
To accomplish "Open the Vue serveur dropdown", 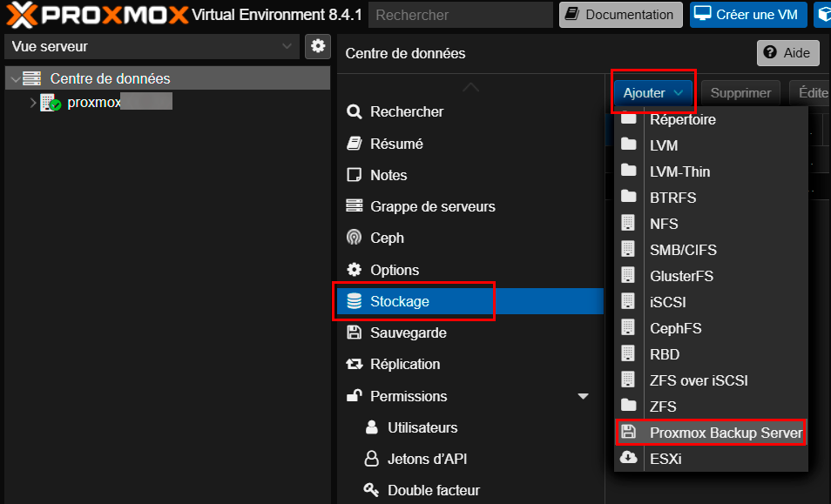I will tap(152, 47).
